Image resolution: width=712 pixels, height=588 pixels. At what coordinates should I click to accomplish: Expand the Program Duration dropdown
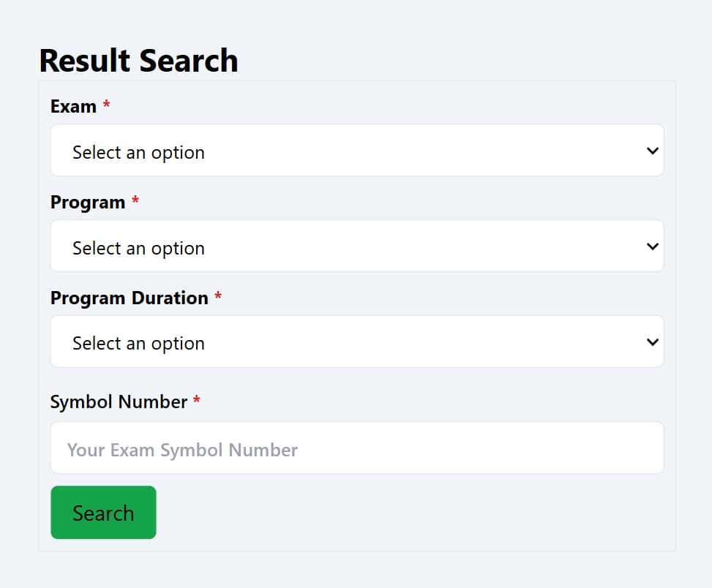coord(357,342)
